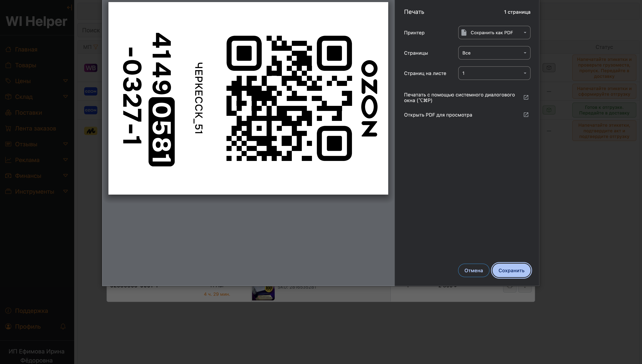
Task: Click the Отмена button
Action: click(473, 271)
